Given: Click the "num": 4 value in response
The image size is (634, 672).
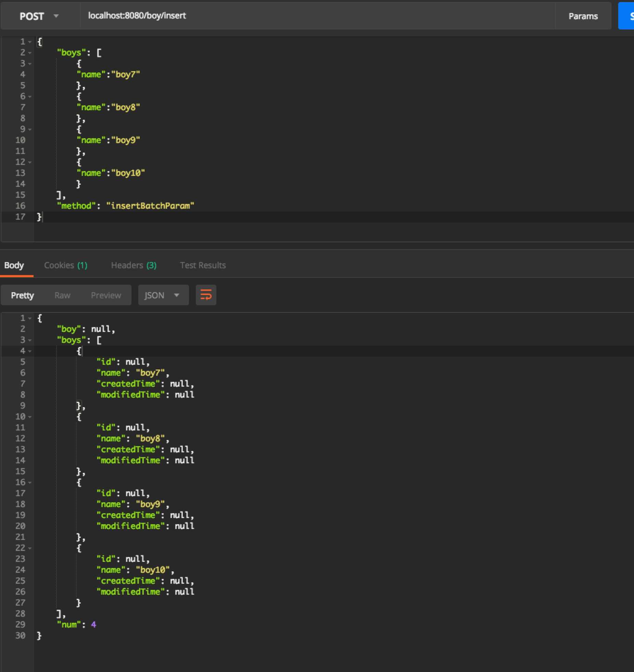Looking at the screenshot, I should [x=93, y=625].
